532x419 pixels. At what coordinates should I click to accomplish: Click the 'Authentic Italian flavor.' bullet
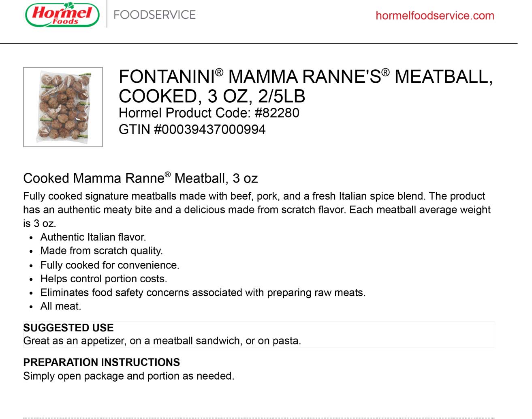click(x=93, y=237)
